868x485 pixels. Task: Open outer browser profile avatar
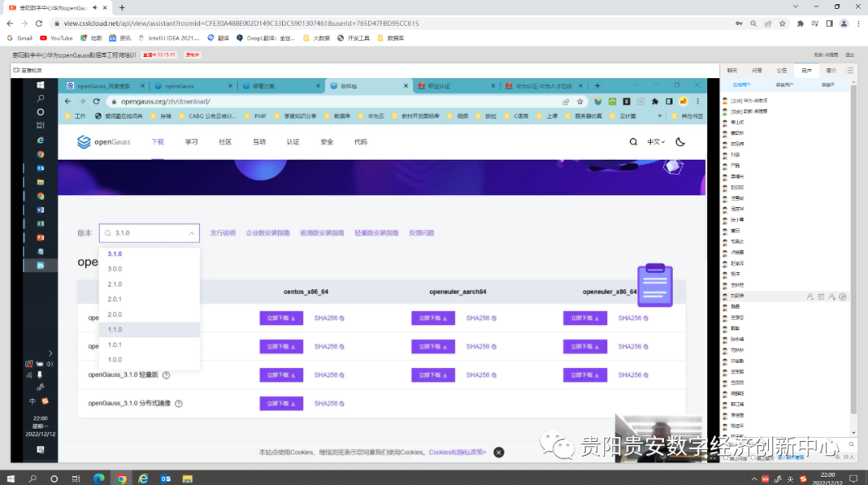844,23
